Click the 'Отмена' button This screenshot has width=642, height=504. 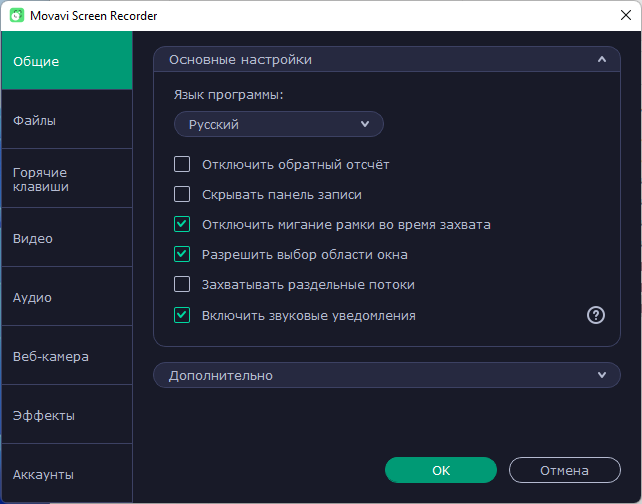click(x=564, y=470)
